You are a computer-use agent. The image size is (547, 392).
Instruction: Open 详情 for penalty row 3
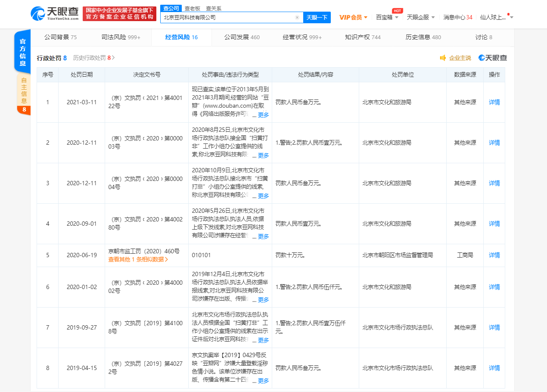point(494,184)
